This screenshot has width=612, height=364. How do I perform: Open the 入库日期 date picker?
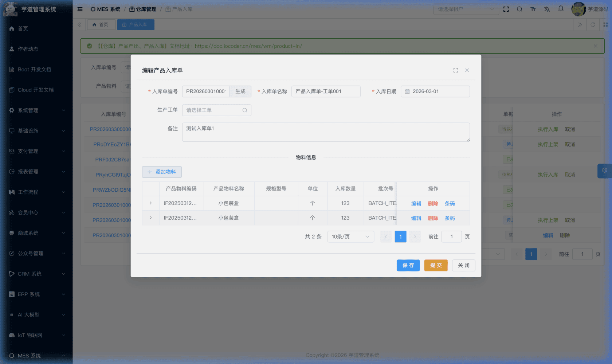coord(435,91)
